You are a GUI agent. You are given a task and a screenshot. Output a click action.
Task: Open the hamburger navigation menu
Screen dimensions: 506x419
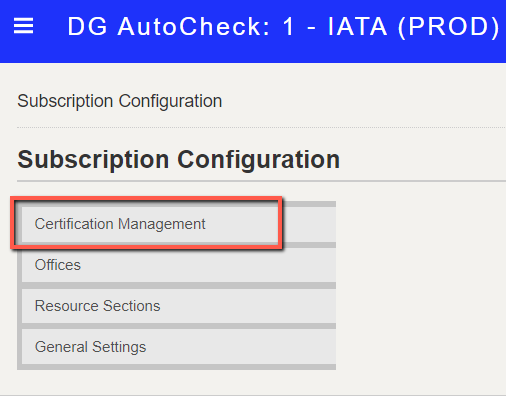[23, 26]
